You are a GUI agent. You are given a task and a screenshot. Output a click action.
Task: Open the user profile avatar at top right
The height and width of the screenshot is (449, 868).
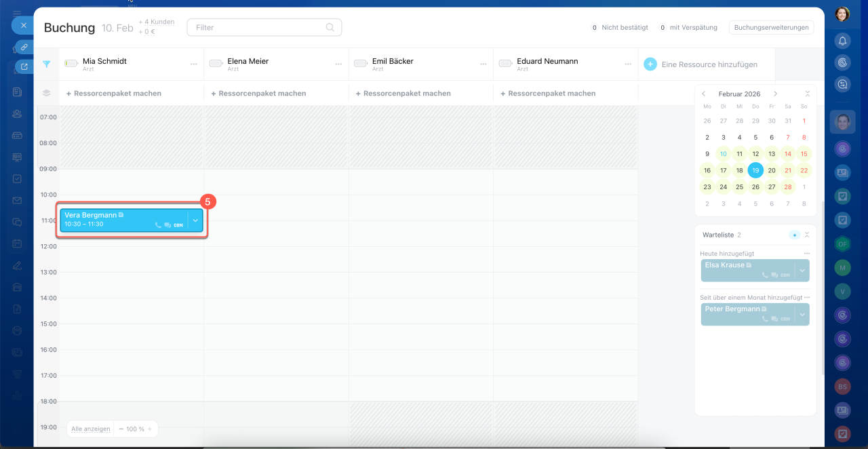click(842, 14)
